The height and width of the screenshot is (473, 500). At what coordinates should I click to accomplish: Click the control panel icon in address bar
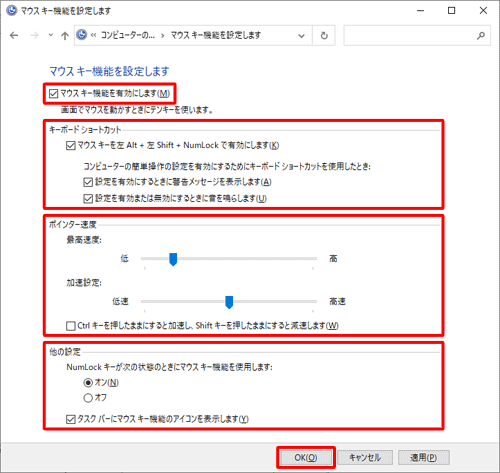[x=82, y=35]
